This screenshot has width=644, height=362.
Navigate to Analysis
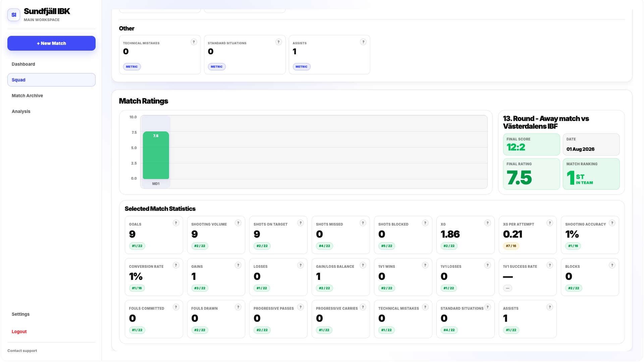(x=51, y=111)
